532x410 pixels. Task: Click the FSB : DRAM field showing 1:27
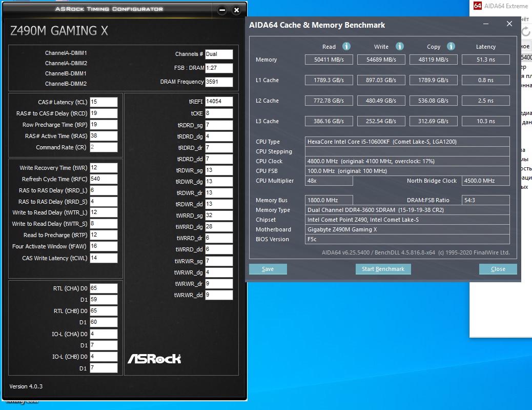219,68
